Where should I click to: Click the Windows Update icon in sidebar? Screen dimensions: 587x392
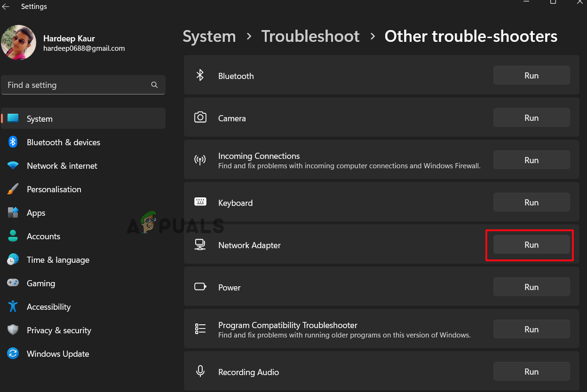pos(13,353)
